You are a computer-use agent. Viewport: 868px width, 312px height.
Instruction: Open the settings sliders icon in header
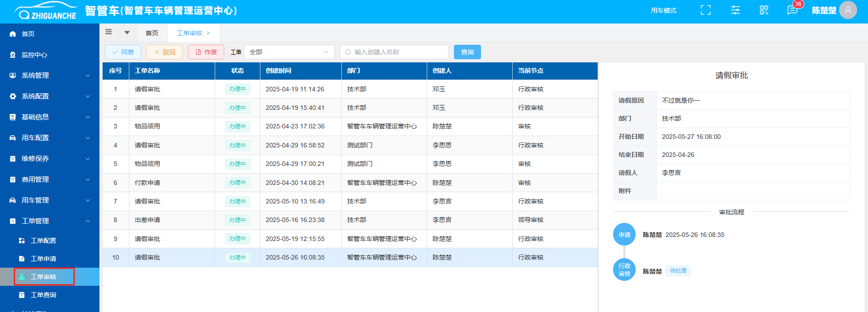click(735, 10)
